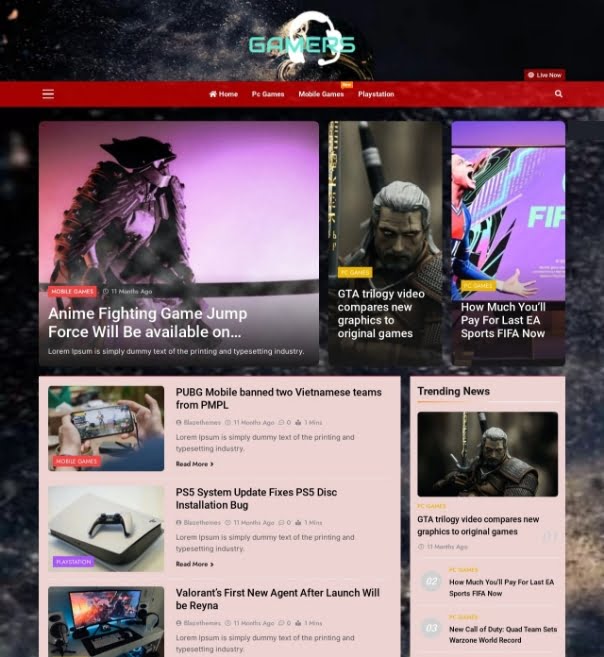Select Pc Games in navigation bar
604x657 pixels.
[268, 94]
